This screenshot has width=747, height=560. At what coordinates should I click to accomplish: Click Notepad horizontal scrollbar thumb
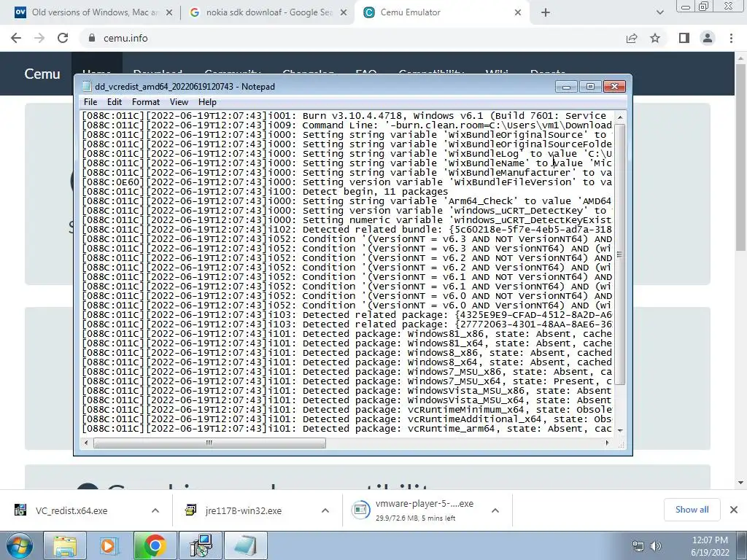(x=209, y=443)
